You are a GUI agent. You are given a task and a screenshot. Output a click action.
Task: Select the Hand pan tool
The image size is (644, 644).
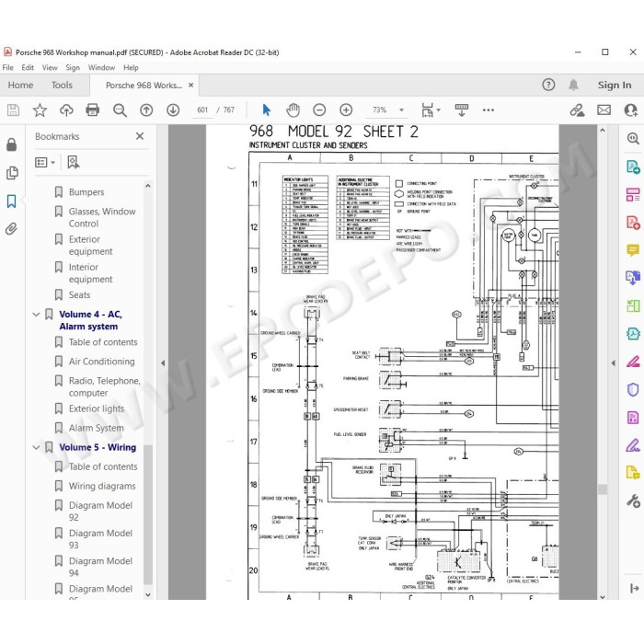293,110
